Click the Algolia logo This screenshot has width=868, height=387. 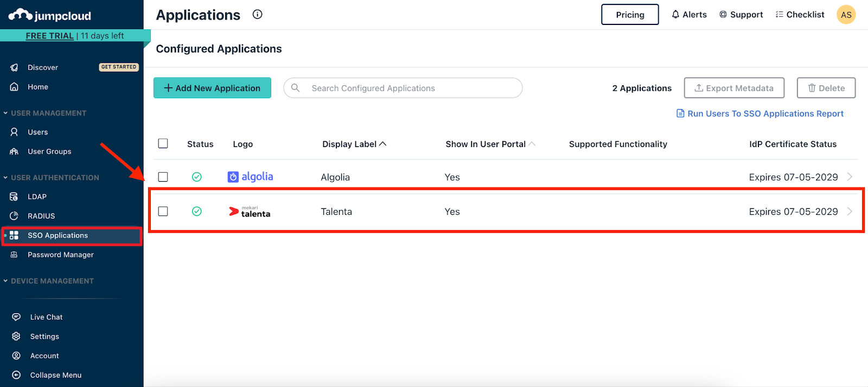[250, 177]
